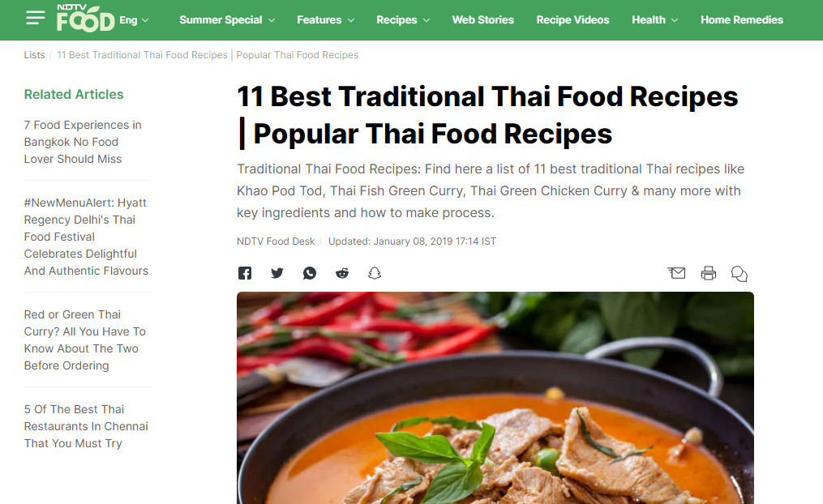Open the Thai curry pork thumbnail image
Screen dimensions: 823x504
495,398
